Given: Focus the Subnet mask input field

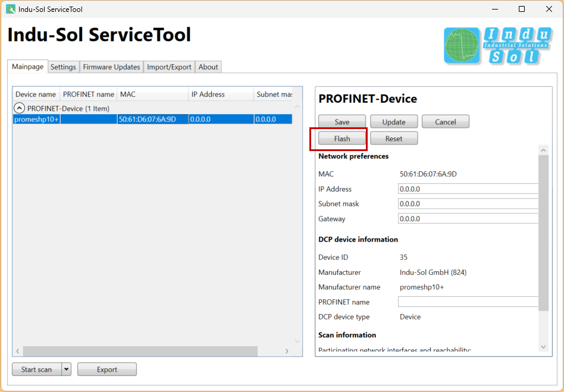Looking at the screenshot, I should point(468,203).
